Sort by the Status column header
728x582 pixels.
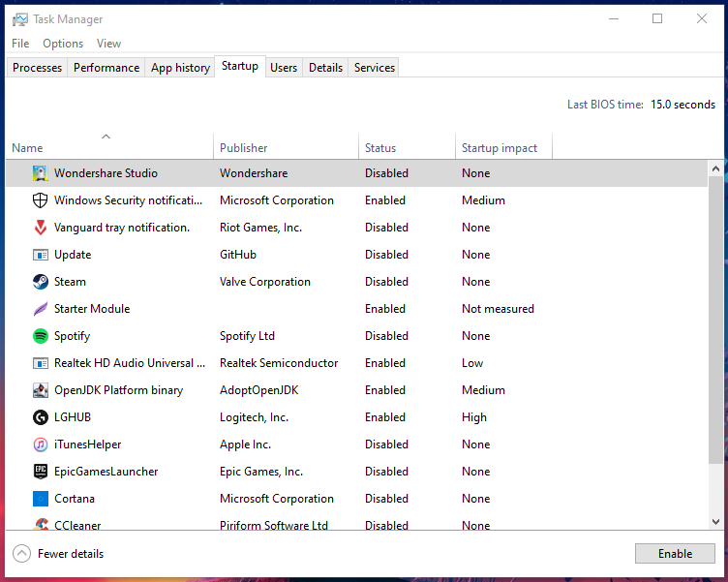click(x=408, y=146)
